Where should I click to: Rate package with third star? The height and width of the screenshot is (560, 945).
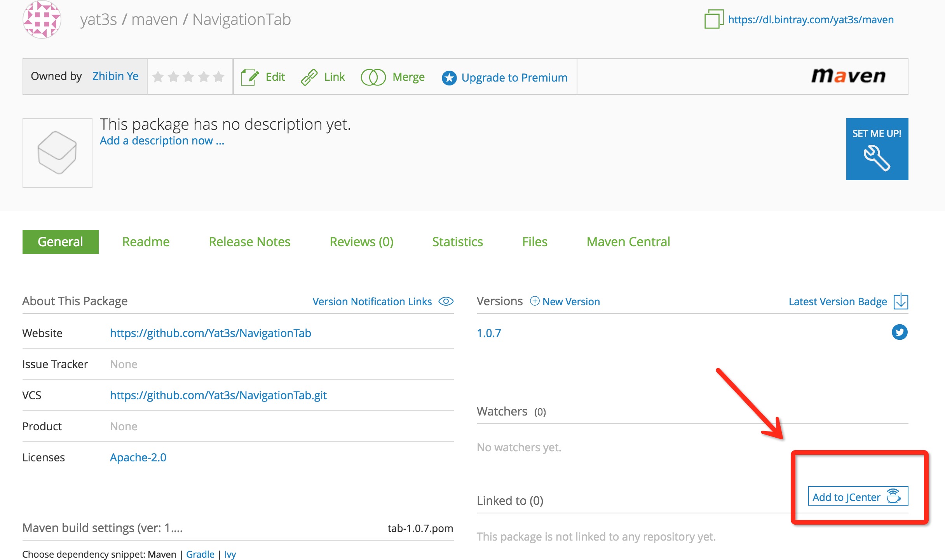pyautogui.click(x=188, y=77)
